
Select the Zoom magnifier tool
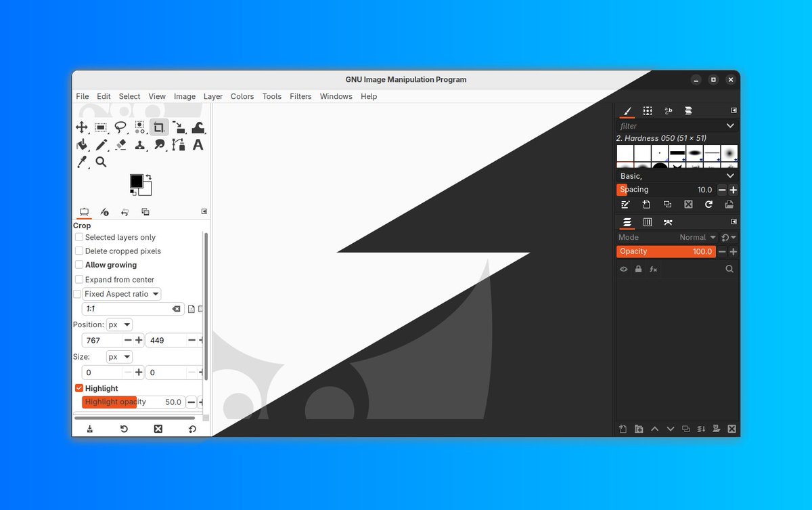[101, 162]
